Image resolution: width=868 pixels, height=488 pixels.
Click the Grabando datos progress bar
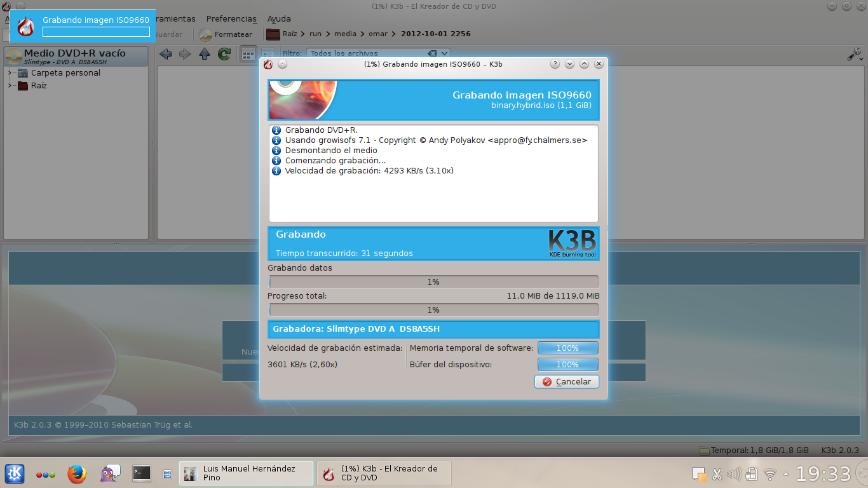(x=433, y=281)
